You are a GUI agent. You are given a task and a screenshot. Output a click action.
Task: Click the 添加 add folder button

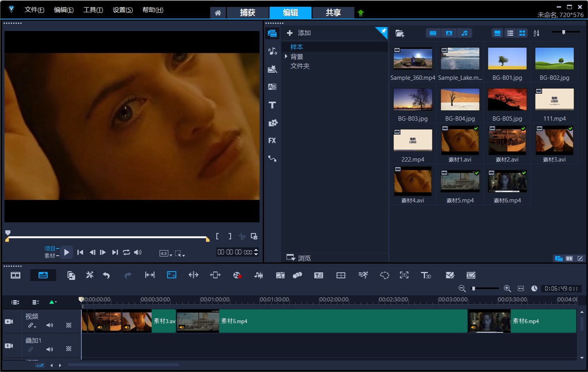pyautogui.click(x=299, y=33)
